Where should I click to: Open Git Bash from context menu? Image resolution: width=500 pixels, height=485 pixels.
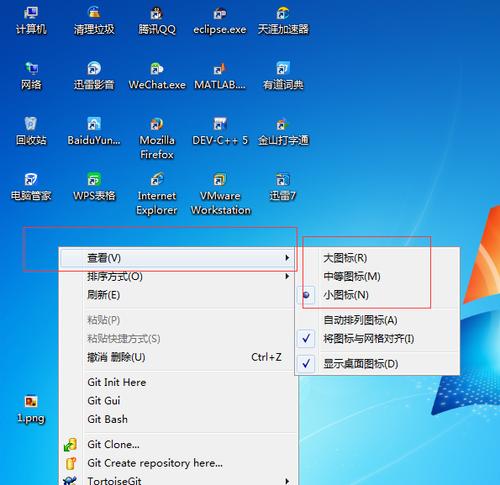pos(107,419)
